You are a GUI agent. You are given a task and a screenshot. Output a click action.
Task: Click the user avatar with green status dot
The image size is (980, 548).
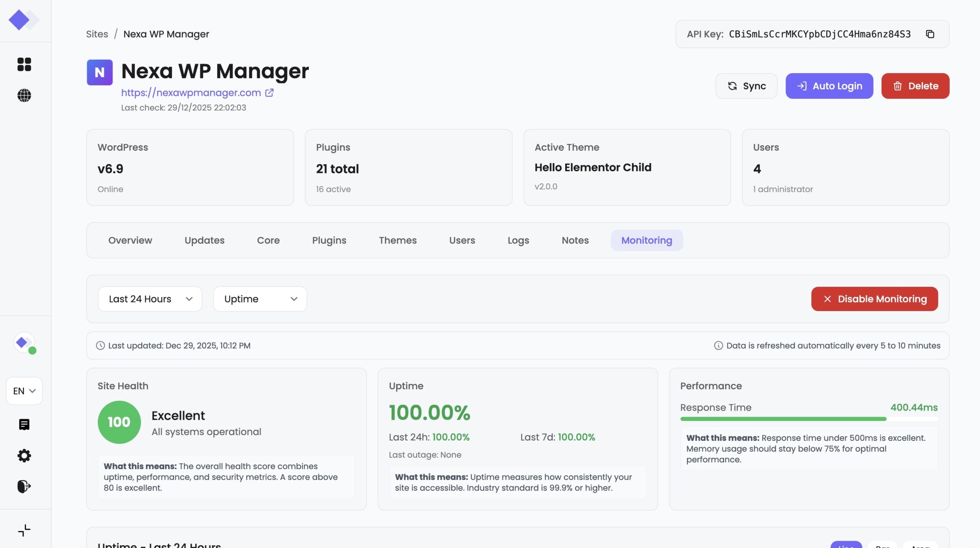[x=24, y=343]
